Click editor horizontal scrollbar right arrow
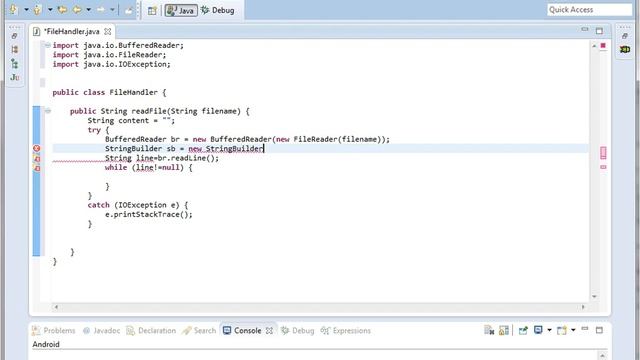Image resolution: width=640 pixels, height=360 pixels. (583, 307)
